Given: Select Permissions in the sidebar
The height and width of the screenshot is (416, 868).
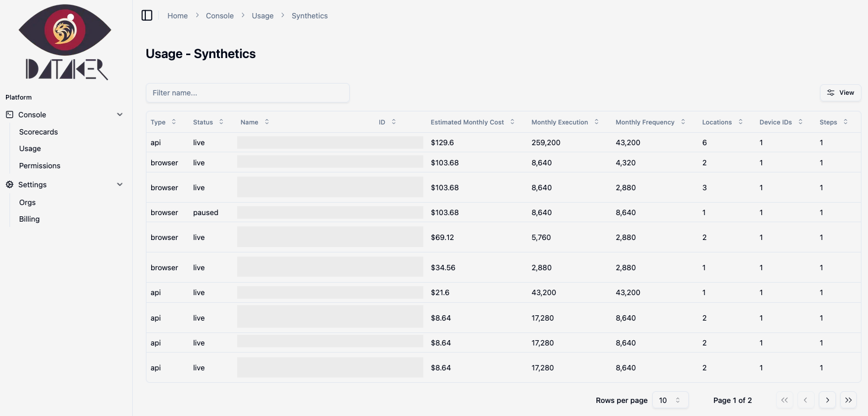Looking at the screenshot, I should point(39,165).
